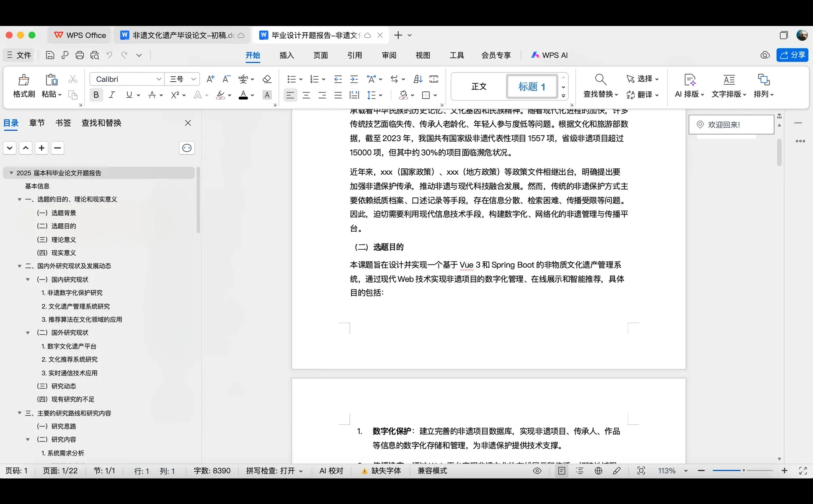Toggle bold formatting
813x504 pixels.
(96, 95)
